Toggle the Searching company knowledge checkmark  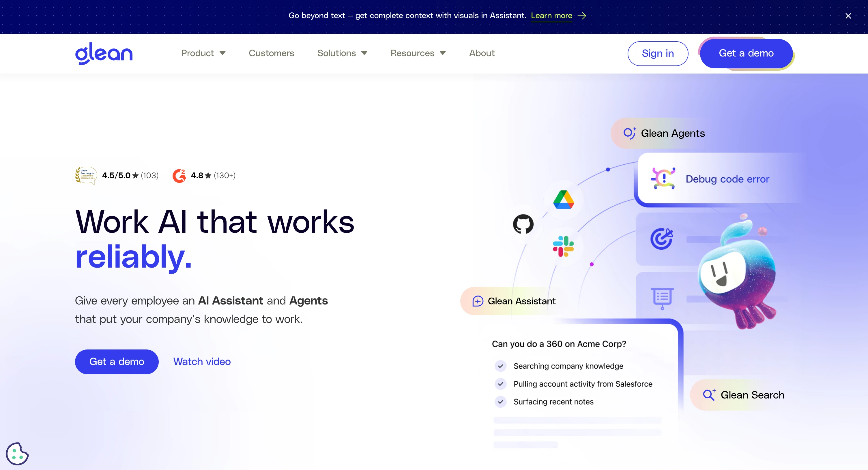click(501, 366)
